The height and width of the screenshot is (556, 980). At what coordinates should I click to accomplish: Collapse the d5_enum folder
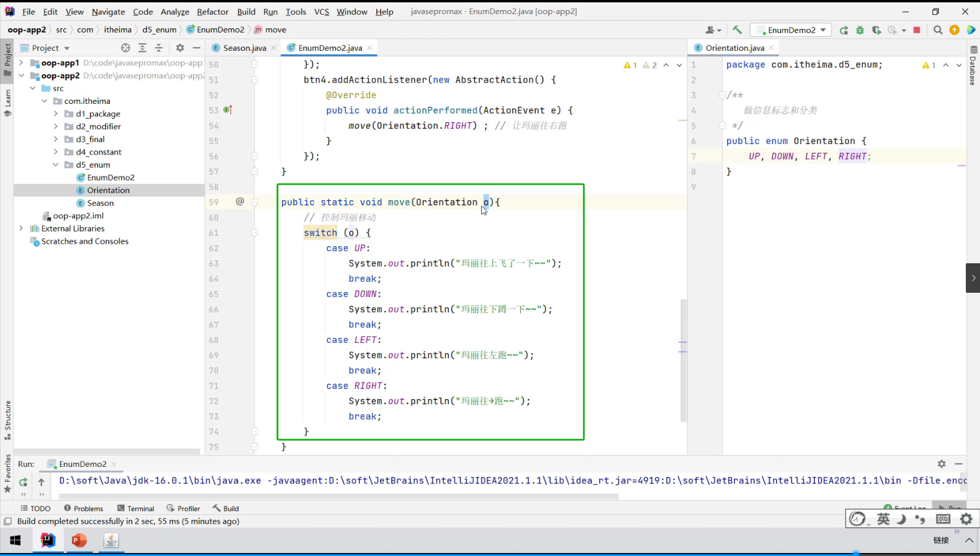click(x=56, y=165)
